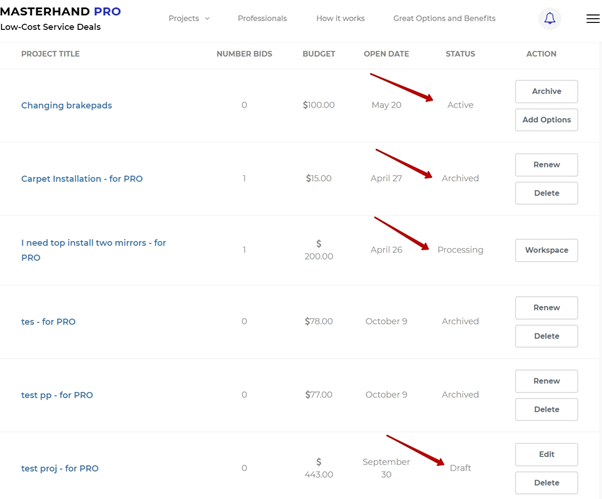Click the BUDGET column header

(x=319, y=54)
